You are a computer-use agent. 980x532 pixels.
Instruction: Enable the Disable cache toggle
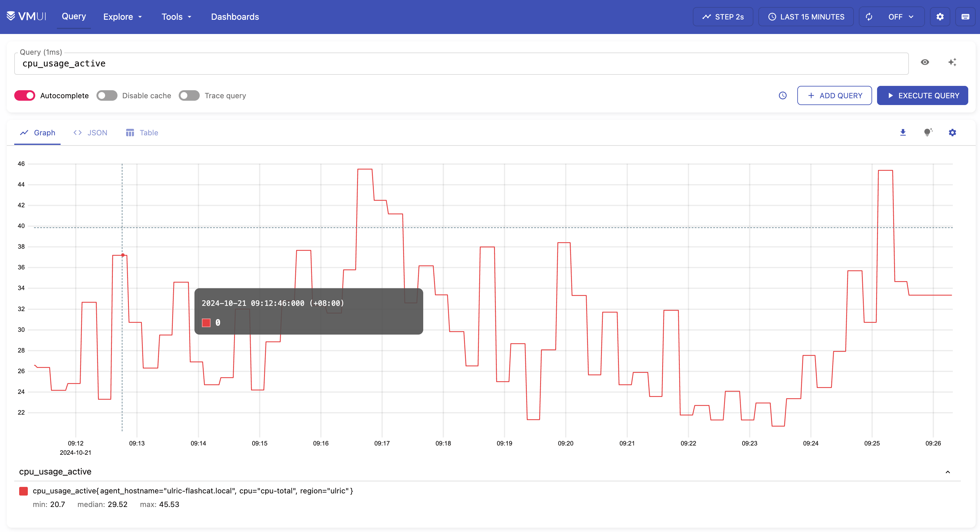[x=106, y=96]
